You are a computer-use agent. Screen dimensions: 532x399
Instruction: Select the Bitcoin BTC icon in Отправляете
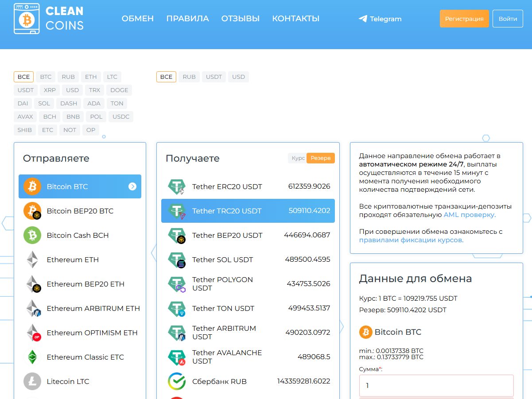(31, 186)
